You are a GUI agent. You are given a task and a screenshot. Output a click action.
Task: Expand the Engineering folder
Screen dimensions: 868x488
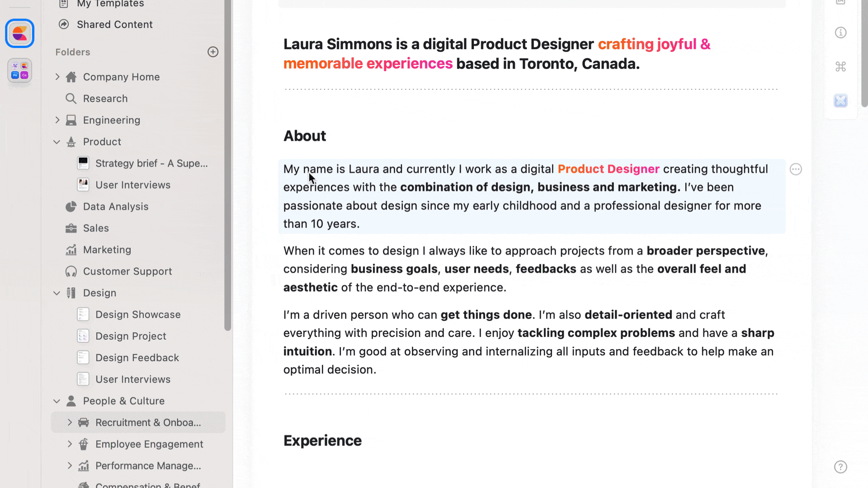(57, 120)
